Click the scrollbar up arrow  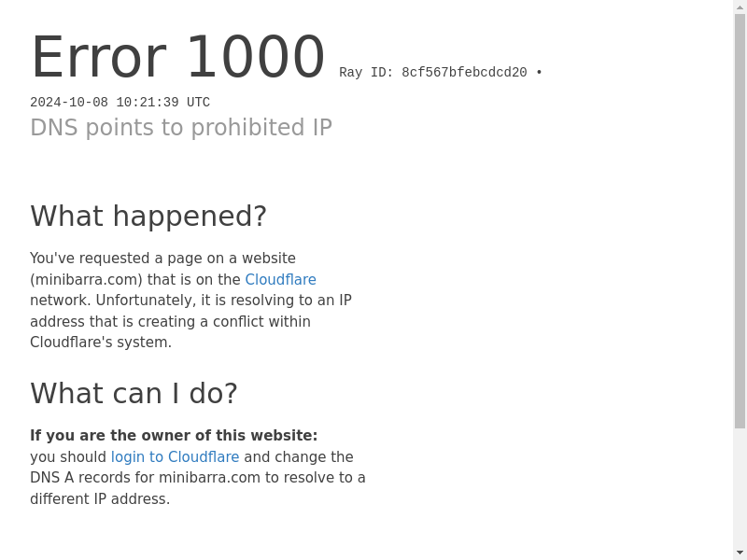(x=740, y=7)
